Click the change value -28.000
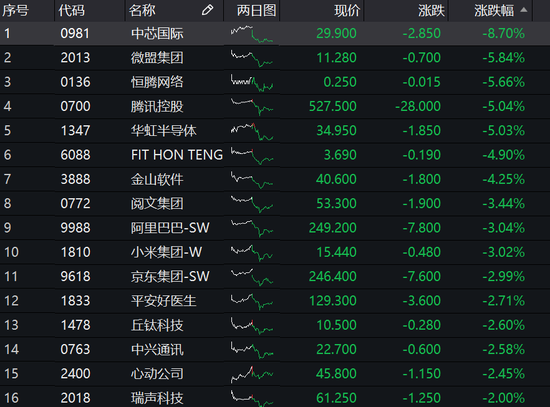The width and height of the screenshot is (550, 407). tap(418, 106)
